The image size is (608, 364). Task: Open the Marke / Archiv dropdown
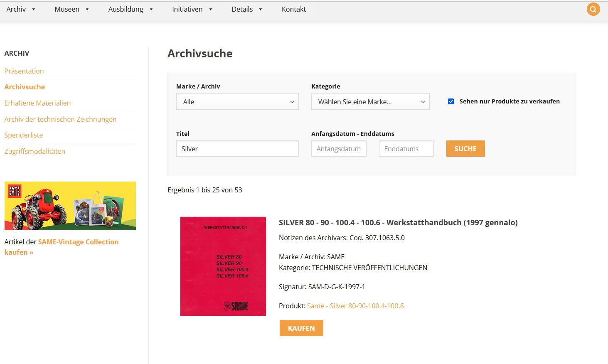237,102
